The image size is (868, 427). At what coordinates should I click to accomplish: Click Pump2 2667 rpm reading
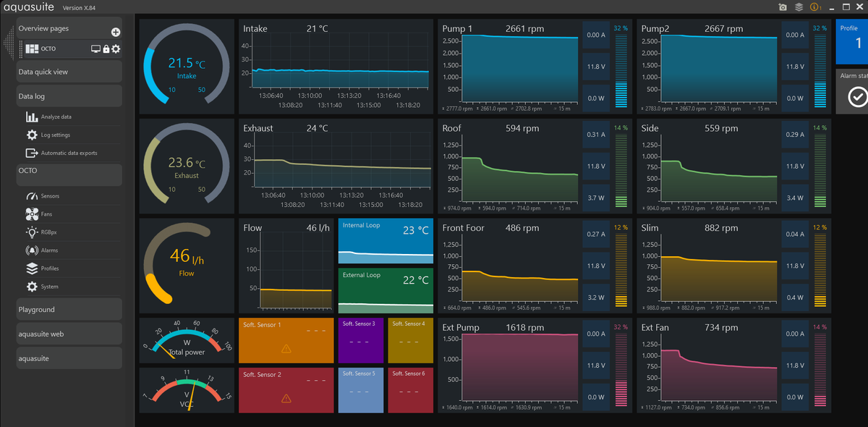pyautogui.click(x=723, y=29)
